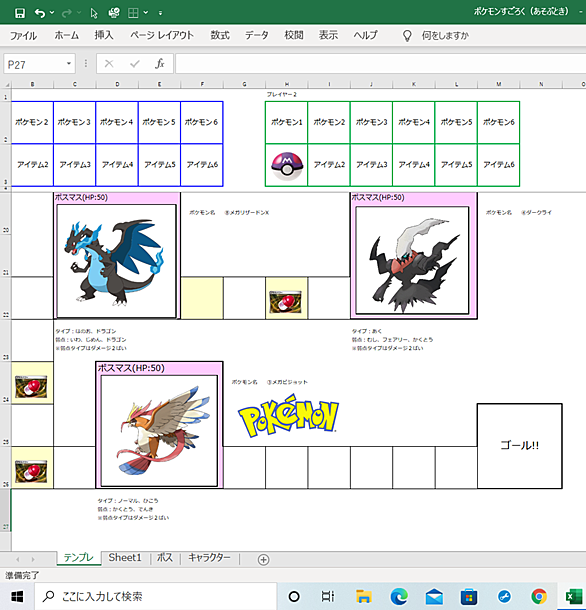The height and width of the screenshot is (610, 586).
Task: Open the Windows Start menu
Action: 17,596
